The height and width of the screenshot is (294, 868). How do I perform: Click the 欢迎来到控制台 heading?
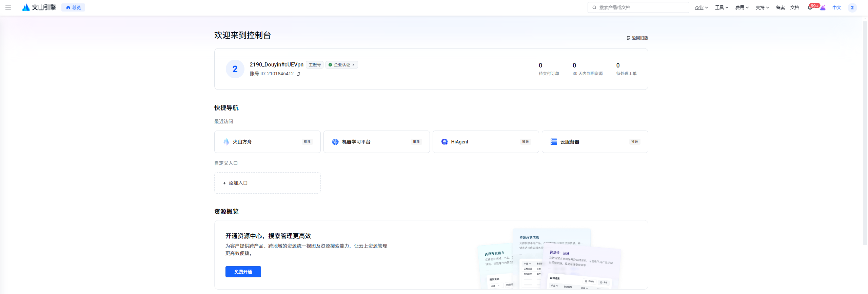[x=242, y=35]
